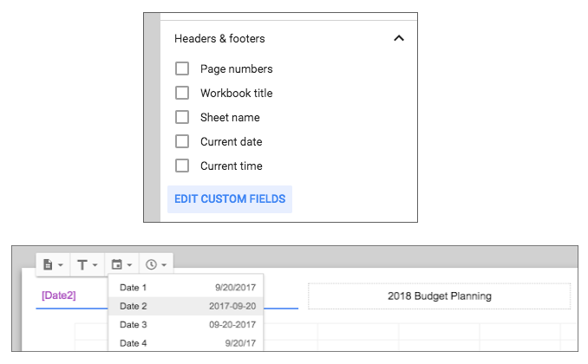
Task: Click the 2018 Budget Planning header field
Action: [x=440, y=296]
